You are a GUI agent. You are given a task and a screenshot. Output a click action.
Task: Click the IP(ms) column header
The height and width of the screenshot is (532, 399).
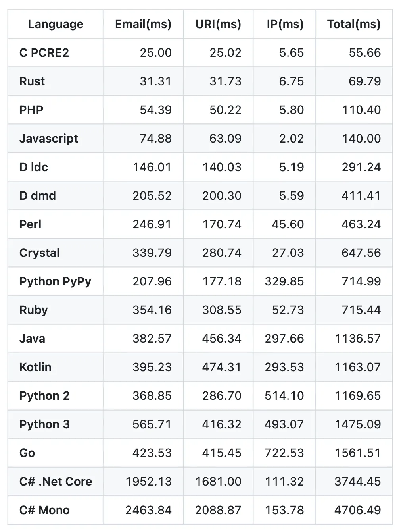(x=285, y=24)
